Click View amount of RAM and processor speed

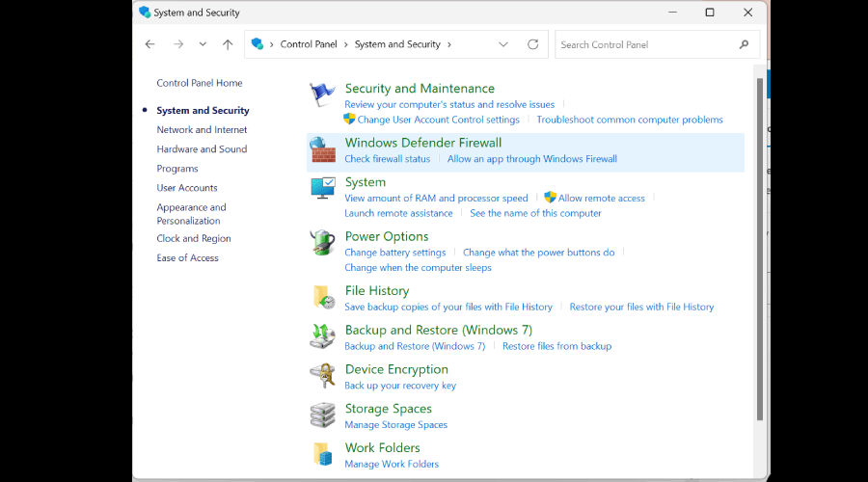point(436,199)
